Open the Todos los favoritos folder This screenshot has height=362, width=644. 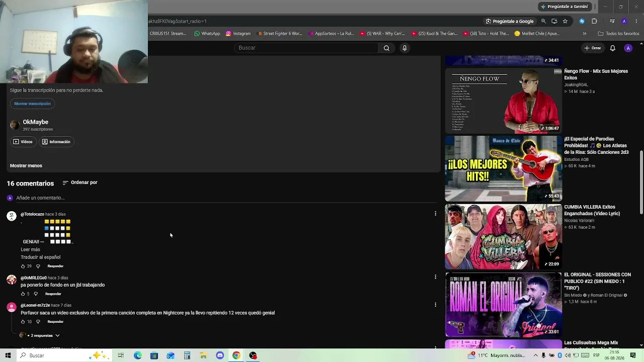point(618,34)
